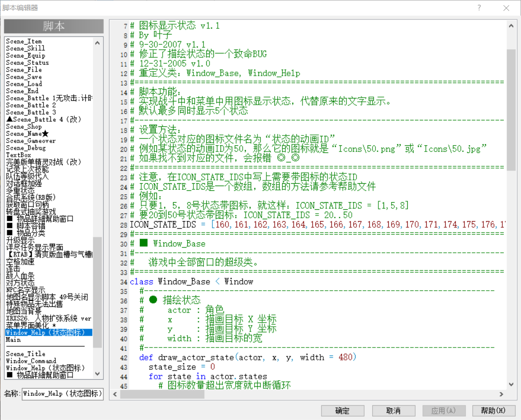Close the script editor window
Viewport: 521px width, 420px height.
506,8
